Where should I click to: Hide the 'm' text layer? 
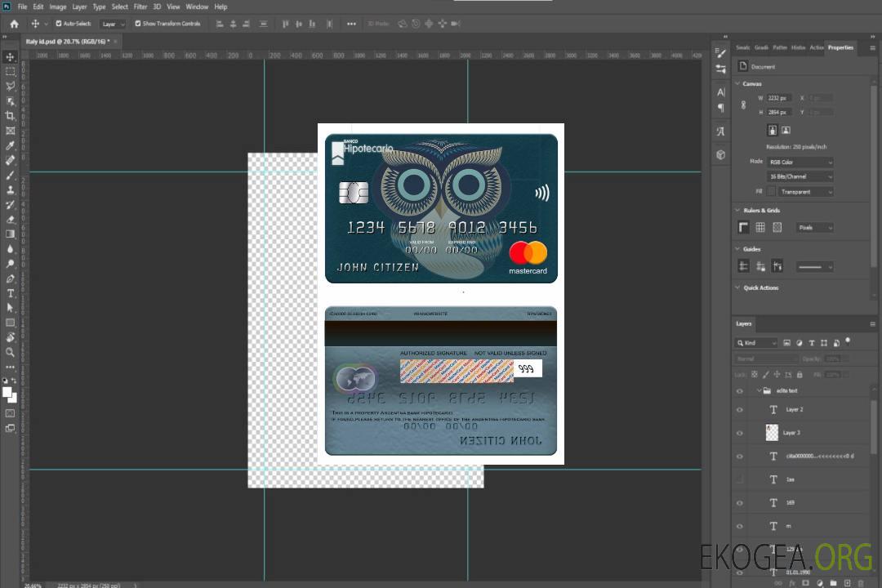[x=740, y=527]
